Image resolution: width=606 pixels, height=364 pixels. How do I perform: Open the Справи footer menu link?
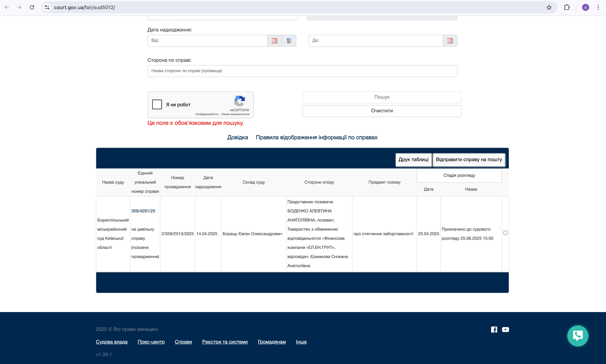(183, 342)
